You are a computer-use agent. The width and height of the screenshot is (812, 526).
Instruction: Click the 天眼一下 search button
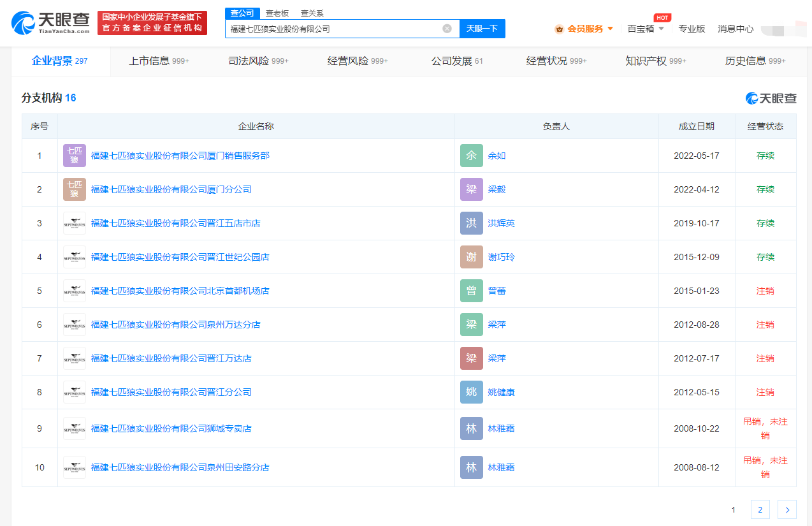coord(482,29)
